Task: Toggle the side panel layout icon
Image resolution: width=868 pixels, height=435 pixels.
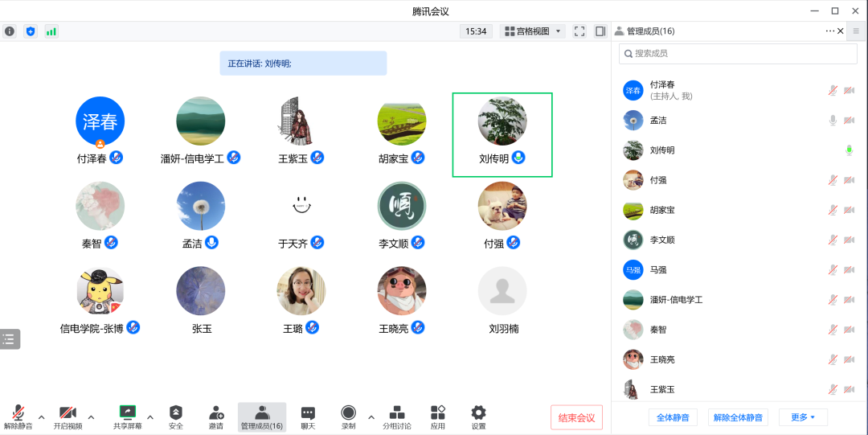Action: tap(600, 31)
